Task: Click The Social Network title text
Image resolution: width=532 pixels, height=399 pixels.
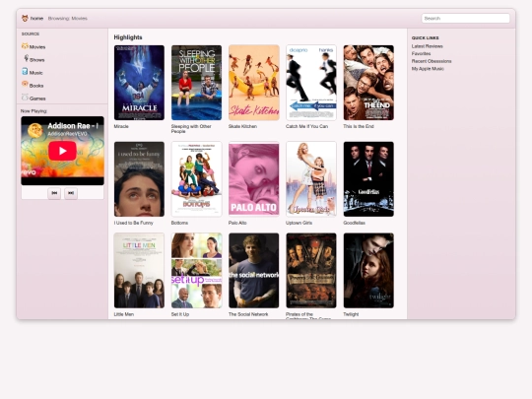Action: [x=248, y=314]
